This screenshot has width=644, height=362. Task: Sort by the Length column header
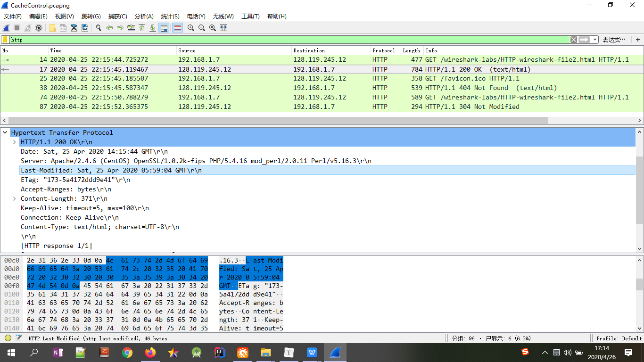click(x=412, y=50)
